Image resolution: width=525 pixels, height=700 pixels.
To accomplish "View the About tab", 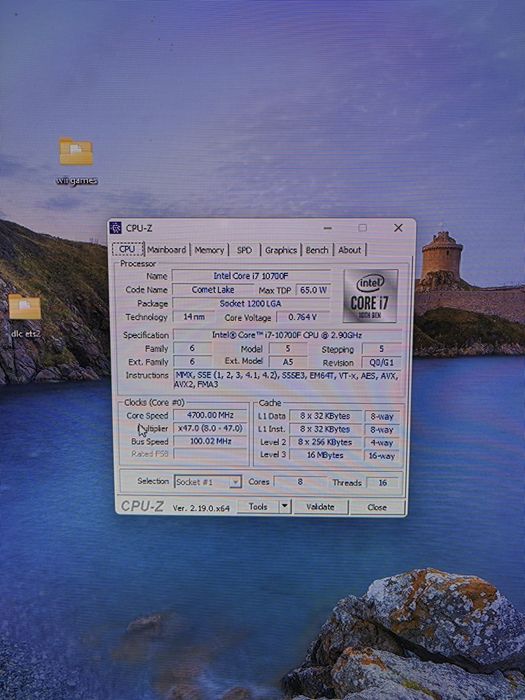I will [x=350, y=250].
